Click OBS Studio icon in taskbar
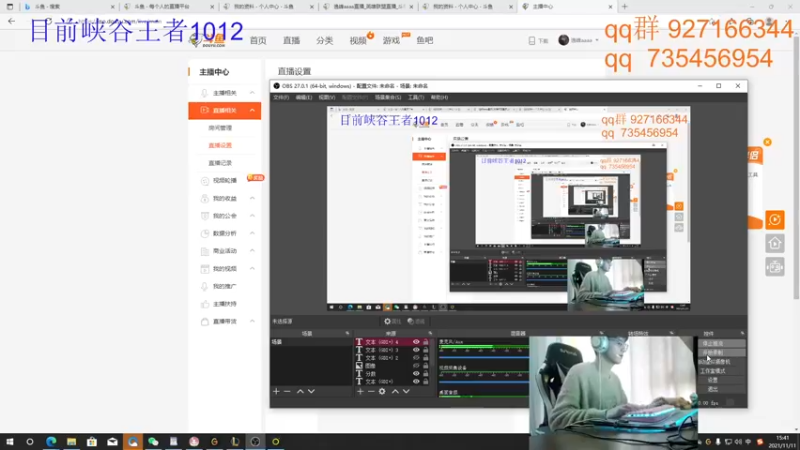The width and height of the screenshot is (800, 450). pyautogui.click(x=255, y=441)
